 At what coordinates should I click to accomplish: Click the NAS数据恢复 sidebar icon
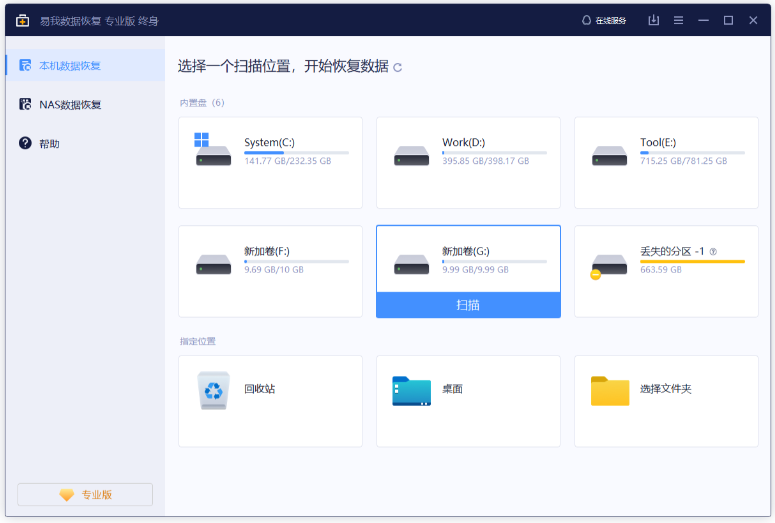[x=25, y=104]
